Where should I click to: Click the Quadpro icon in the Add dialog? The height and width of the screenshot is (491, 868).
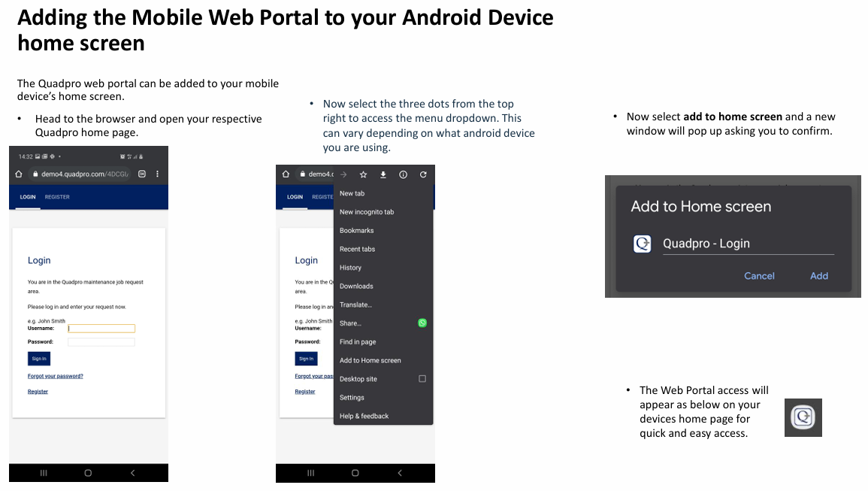click(642, 244)
